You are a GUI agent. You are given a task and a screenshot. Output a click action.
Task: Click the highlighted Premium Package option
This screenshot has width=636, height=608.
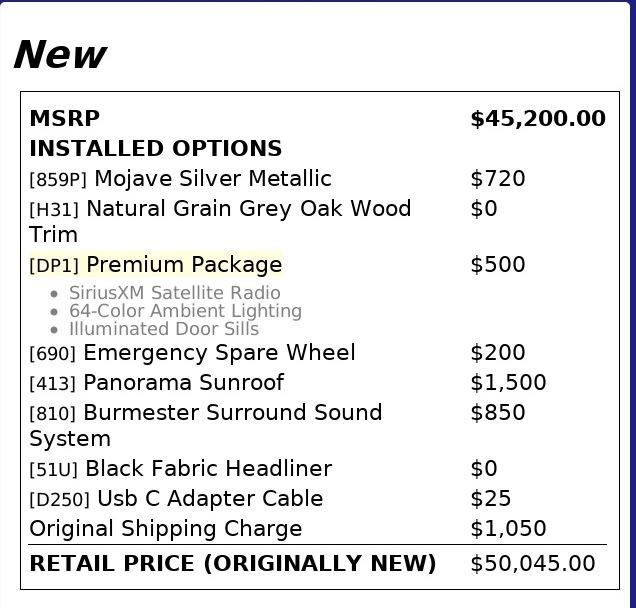(184, 265)
